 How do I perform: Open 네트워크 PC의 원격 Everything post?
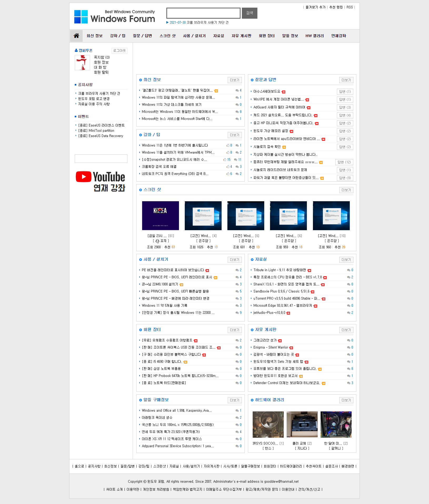coord(175,174)
